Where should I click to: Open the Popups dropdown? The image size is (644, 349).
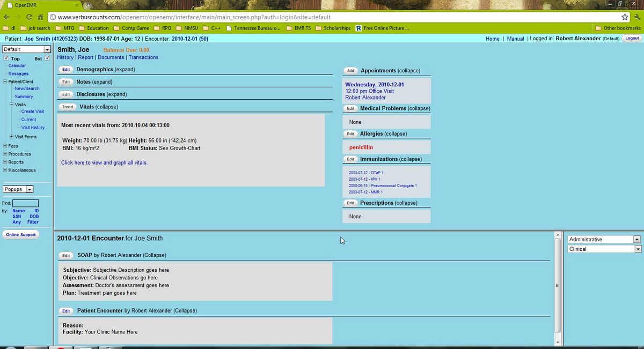(18, 189)
